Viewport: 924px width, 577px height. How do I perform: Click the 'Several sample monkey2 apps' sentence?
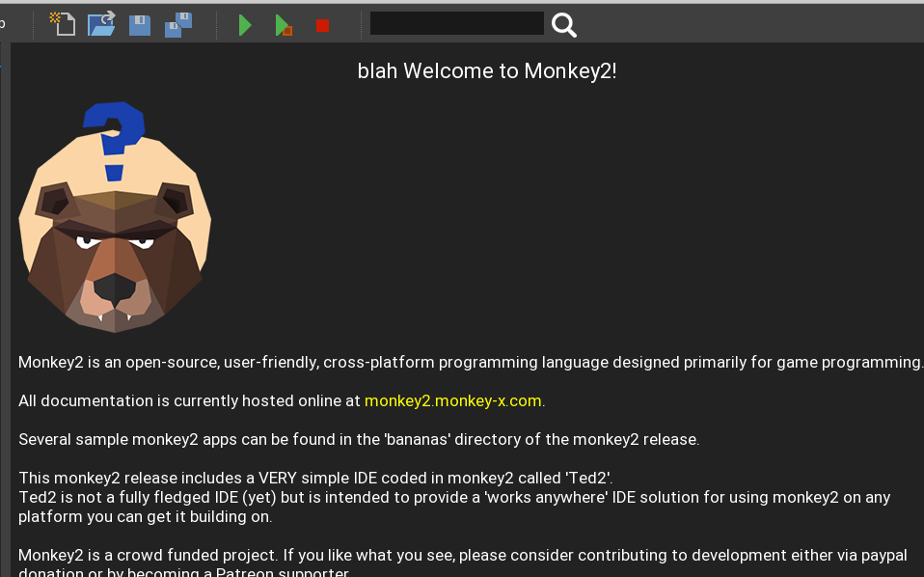(x=358, y=439)
